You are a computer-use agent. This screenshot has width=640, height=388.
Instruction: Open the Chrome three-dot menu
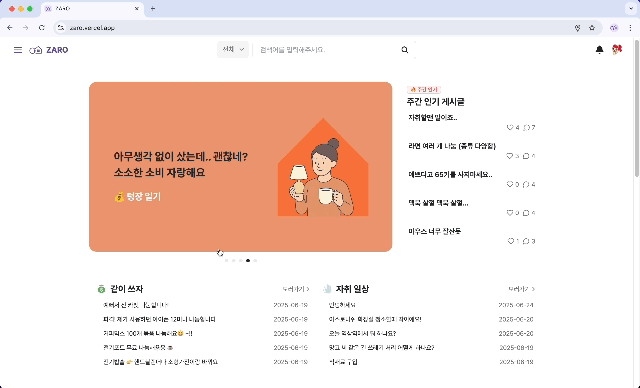coord(630,28)
